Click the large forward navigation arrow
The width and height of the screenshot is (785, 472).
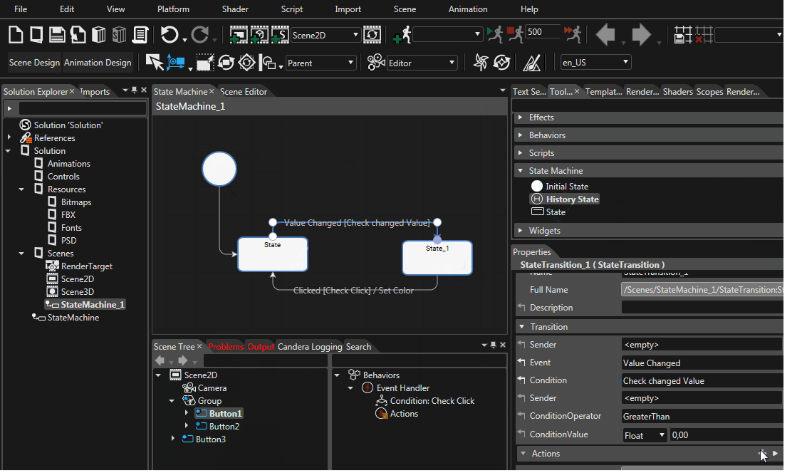641,35
